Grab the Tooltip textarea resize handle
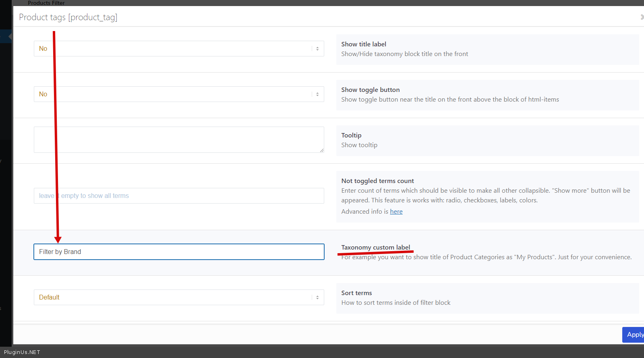 [321, 150]
